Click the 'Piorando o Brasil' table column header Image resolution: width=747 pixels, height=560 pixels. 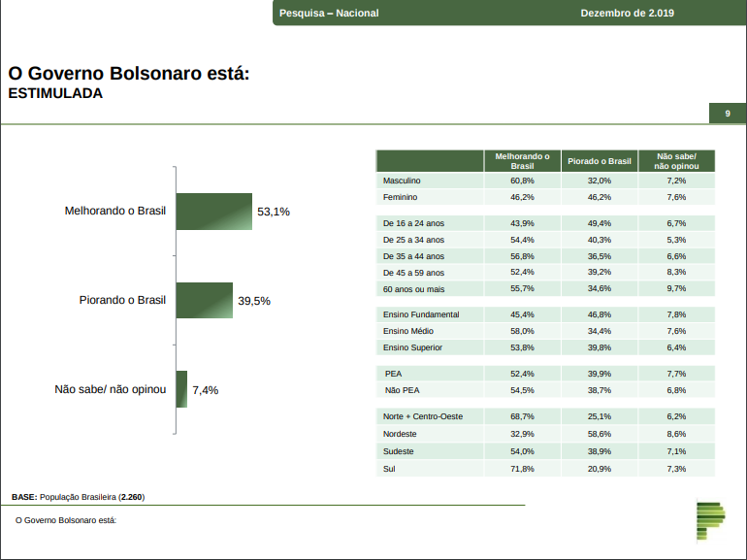click(599, 161)
